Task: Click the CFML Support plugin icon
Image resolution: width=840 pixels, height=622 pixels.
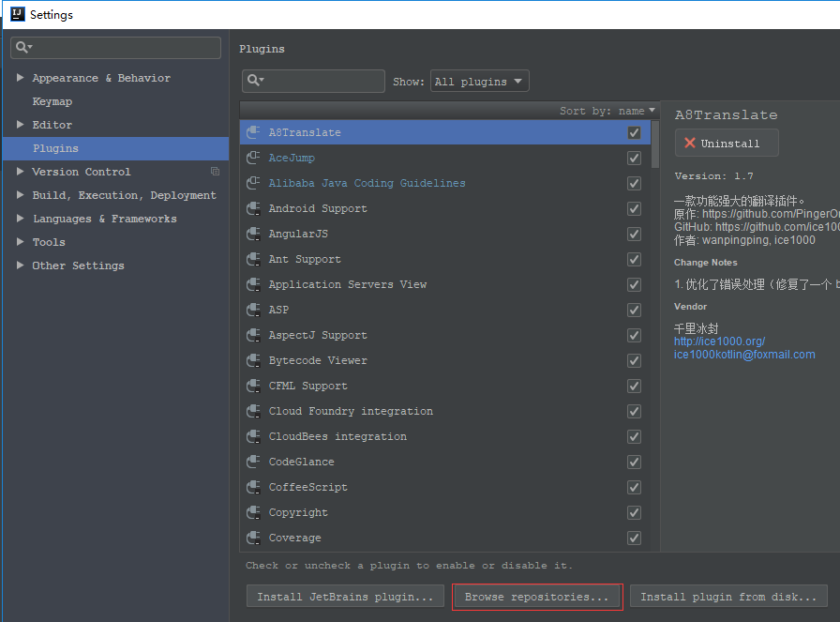Action: click(x=252, y=386)
